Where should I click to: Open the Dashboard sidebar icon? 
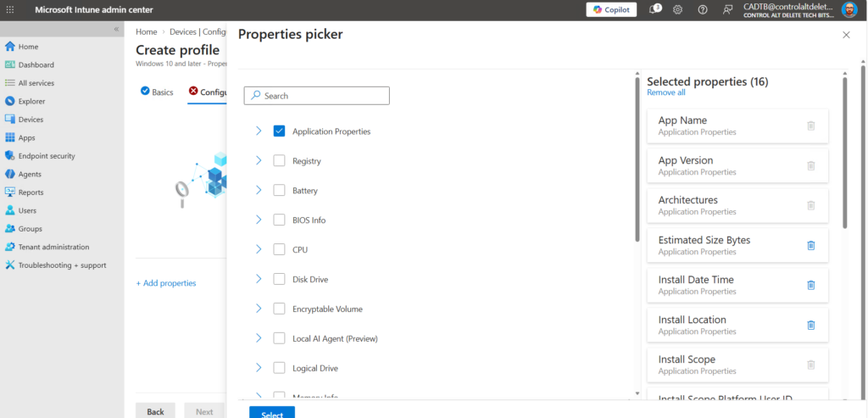[9, 64]
